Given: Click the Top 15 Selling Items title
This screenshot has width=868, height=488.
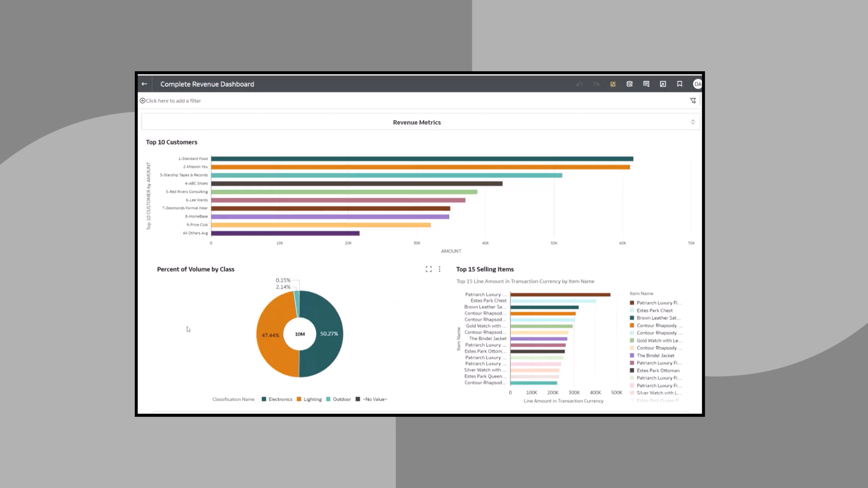Looking at the screenshot, I should [x=485, y=269].
